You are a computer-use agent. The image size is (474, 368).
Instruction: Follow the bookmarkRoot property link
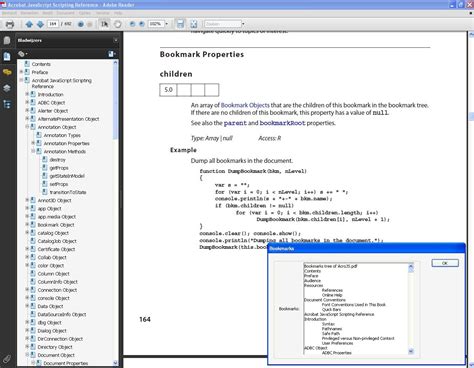point(282,123)
